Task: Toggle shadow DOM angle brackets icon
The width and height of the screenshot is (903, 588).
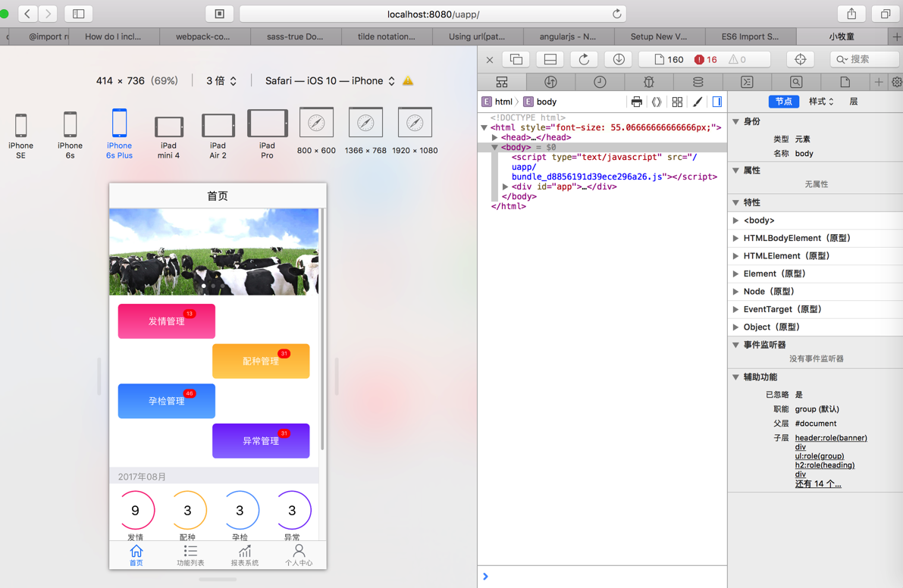Action: [657, 102]
